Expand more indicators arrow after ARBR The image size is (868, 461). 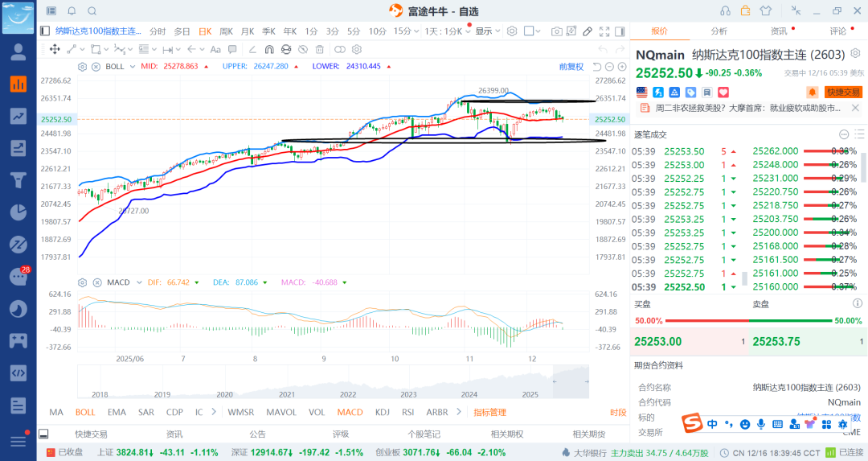click(x=458, y=412)
